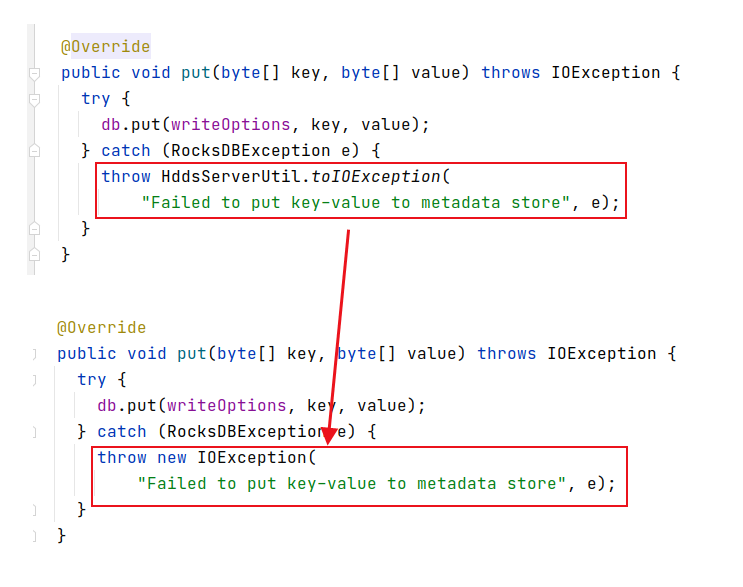
Task: Click 'IOException(' in the 'throw new' statement
Action: [256, 458]
